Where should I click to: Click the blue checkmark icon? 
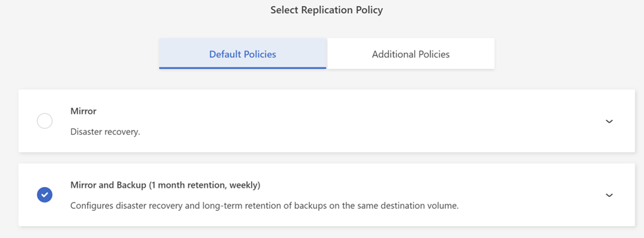pyautogui.click(x=45, y=195)
